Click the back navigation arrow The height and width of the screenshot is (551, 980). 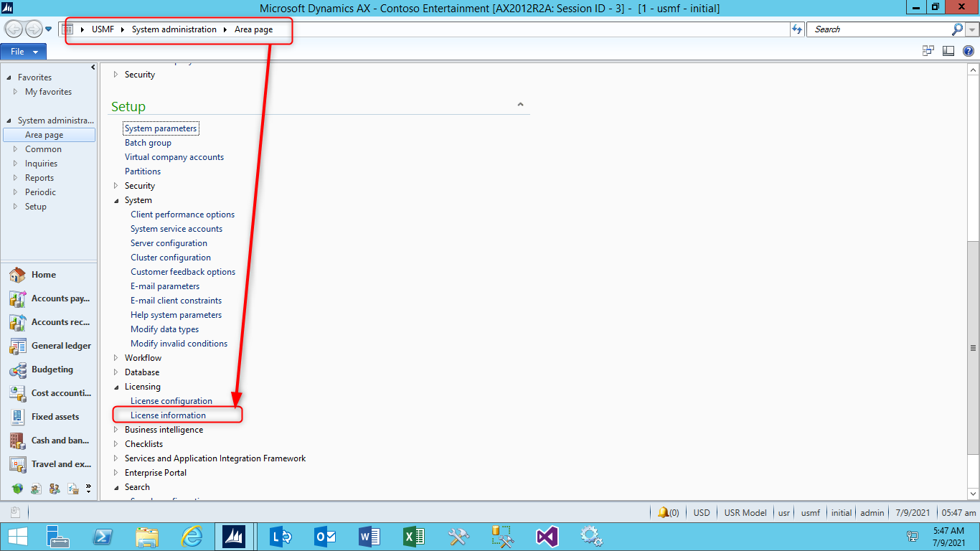point(14,29)
